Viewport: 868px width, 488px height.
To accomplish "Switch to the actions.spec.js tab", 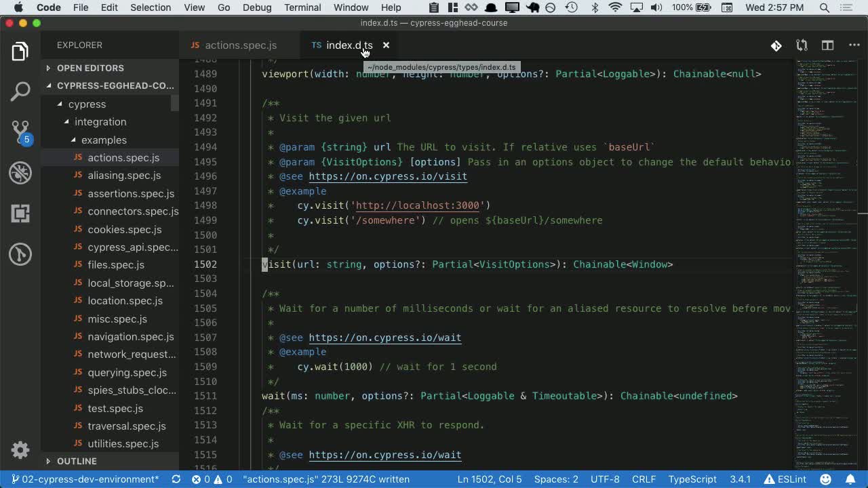I will (240, 45).
